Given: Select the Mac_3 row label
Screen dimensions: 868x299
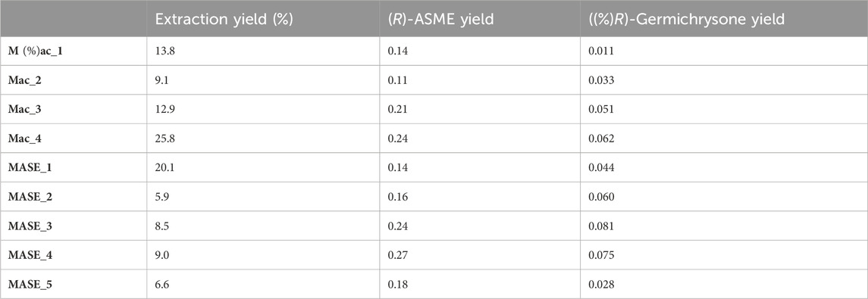Looking at the screenshot, I should coord(25,110).
